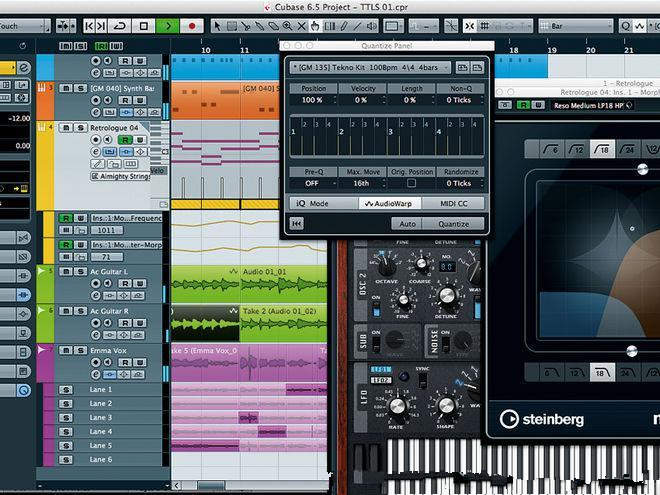Open edit channel settings on Retrologue 04
660x495 pixels.
(x=96, y=152)
